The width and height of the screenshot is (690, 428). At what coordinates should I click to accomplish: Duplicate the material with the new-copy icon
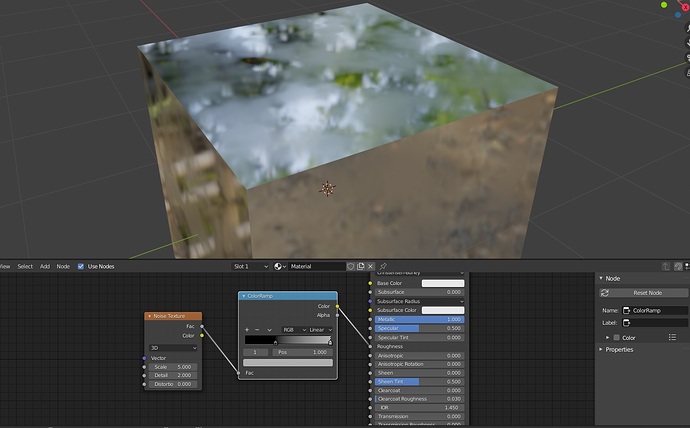[x=361, y=266]
